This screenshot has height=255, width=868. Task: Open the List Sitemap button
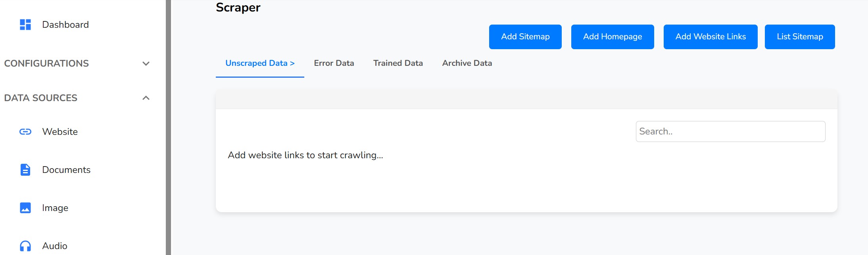click(x=799, y=37)
